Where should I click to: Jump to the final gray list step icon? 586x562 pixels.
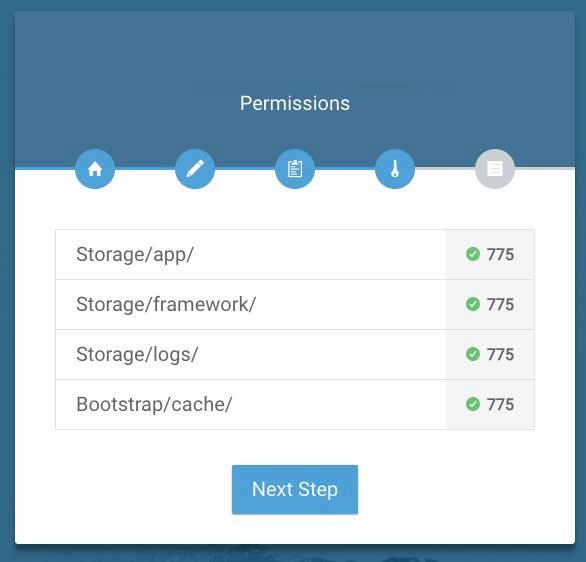(x=495, y=169)
